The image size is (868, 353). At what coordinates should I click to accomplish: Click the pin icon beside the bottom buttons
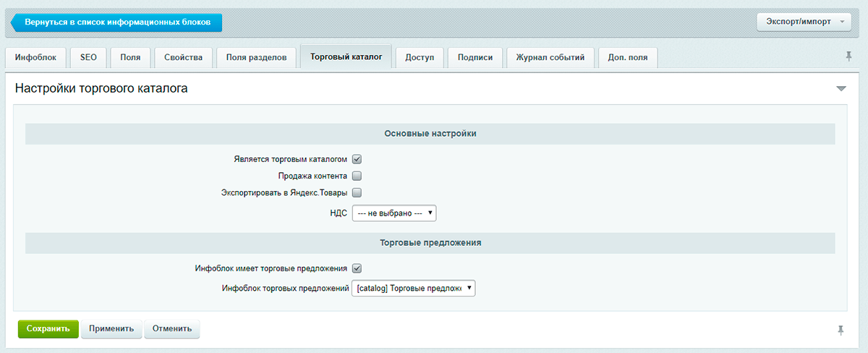point(841,330)
